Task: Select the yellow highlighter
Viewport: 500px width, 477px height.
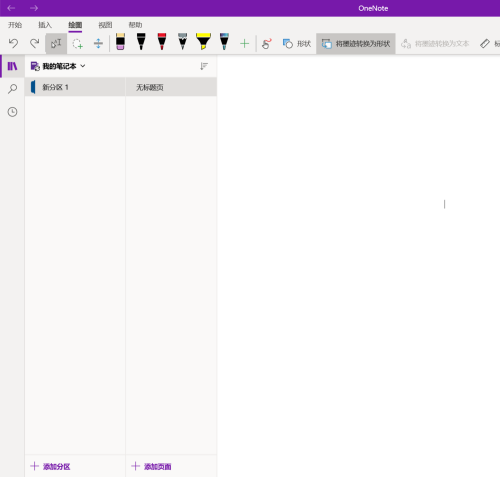Action: pyautogui.click(x=203, y=42)
